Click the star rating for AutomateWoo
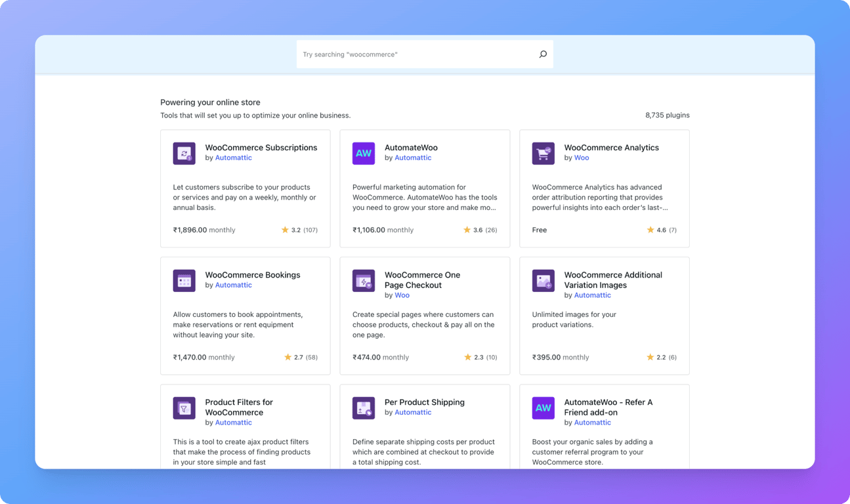The height and width of the screenshot is (504, 850). coord(480,230)
